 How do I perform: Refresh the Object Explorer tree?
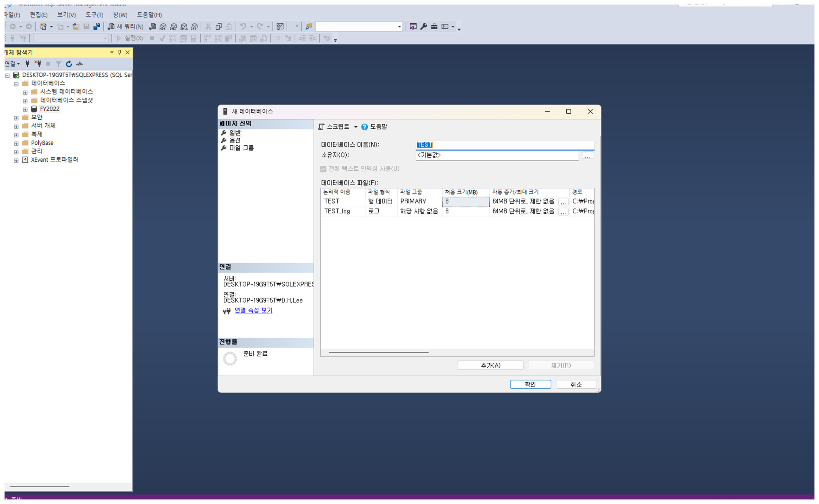69,64
